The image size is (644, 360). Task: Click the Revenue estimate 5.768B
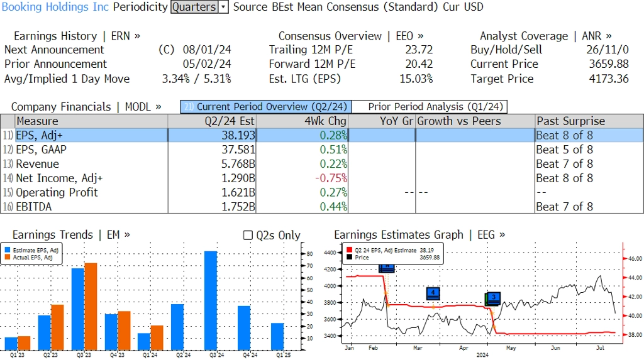tap(238, 164)
